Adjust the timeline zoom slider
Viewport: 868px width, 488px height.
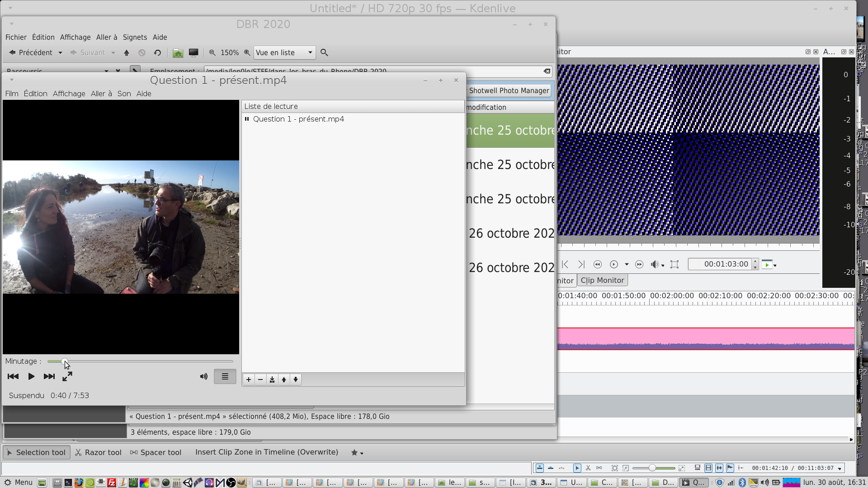[x=652, y=468]
